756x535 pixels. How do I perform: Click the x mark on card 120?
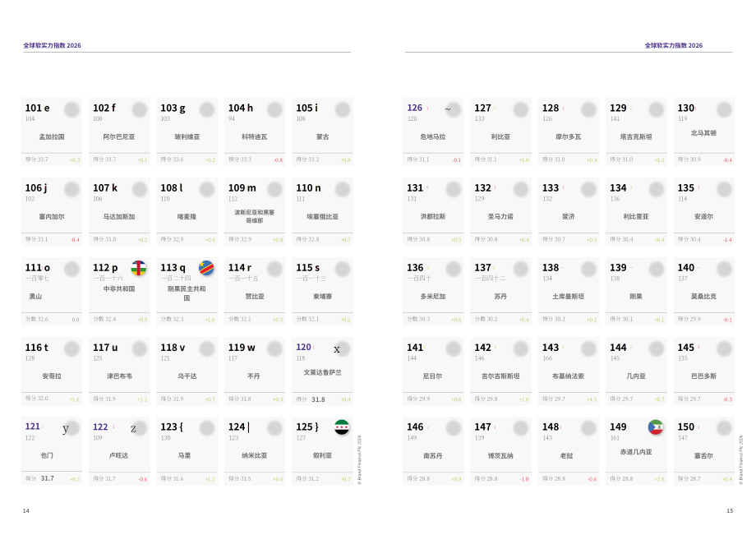coord(337,349)
